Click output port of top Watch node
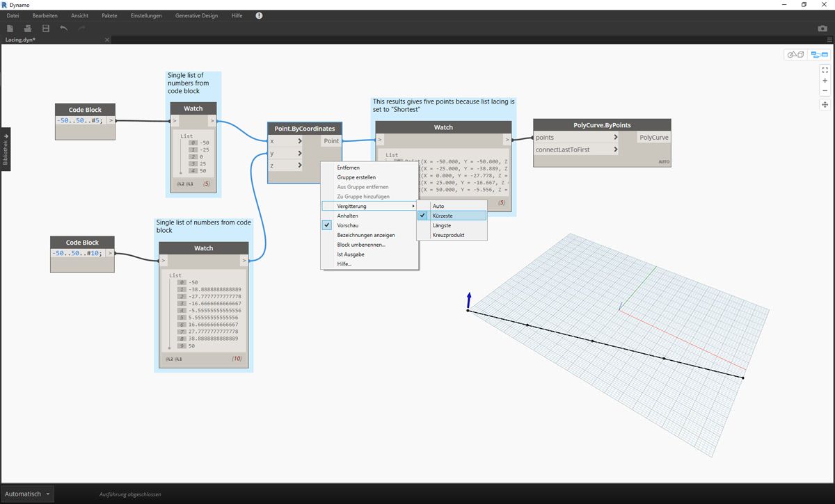The image size is (835, 504). pos(212,121)
